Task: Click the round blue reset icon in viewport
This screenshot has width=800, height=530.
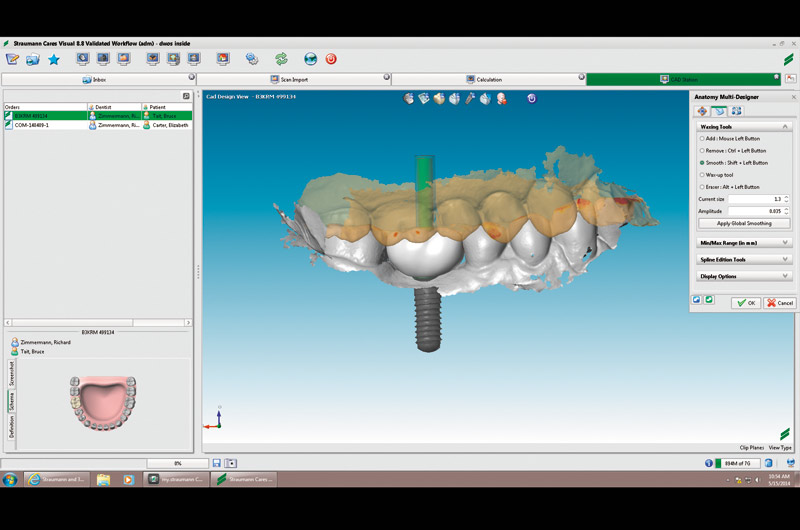Action: point(532,98)
